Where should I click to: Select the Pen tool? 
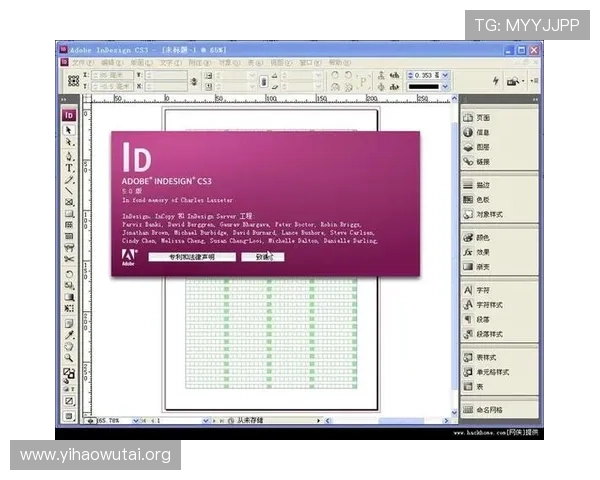click(x=69, y=155)
